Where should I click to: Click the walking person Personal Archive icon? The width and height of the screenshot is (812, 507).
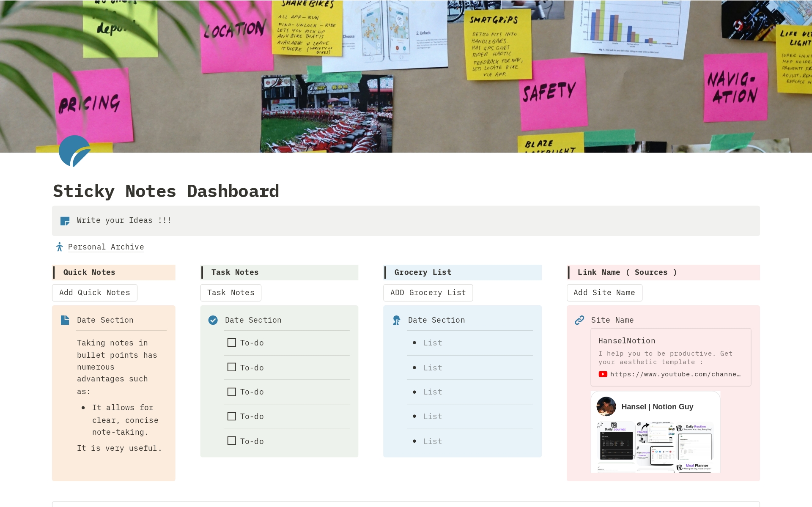(x=60, y=247)
